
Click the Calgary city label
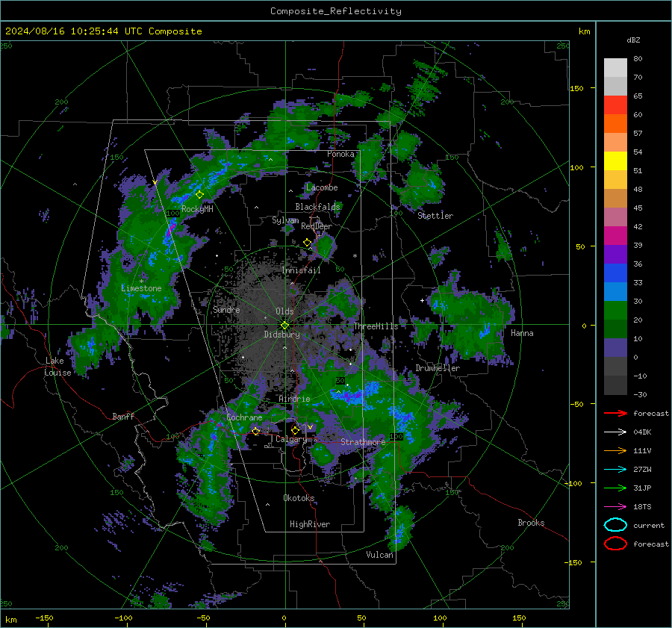291,439
